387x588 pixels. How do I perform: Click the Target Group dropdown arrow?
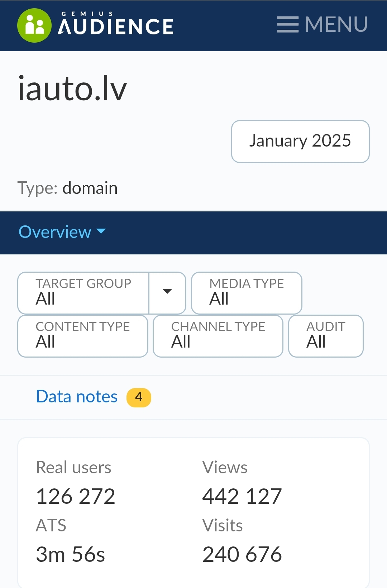pyautogui.click(x=167, y=292)
